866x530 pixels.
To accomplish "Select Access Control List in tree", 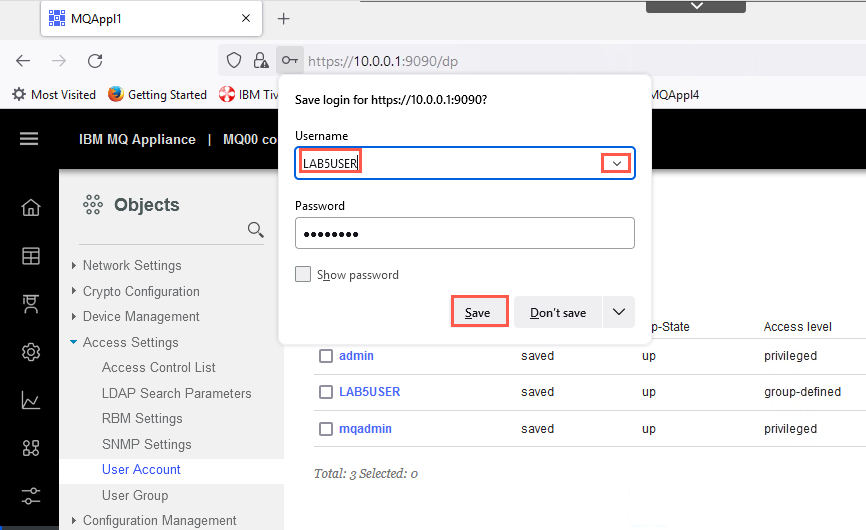I will 159,368.
